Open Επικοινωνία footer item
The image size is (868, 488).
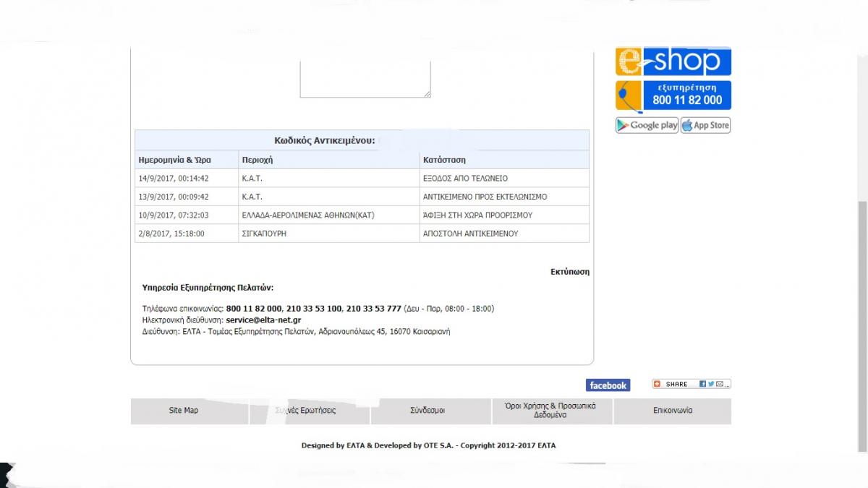673,411
